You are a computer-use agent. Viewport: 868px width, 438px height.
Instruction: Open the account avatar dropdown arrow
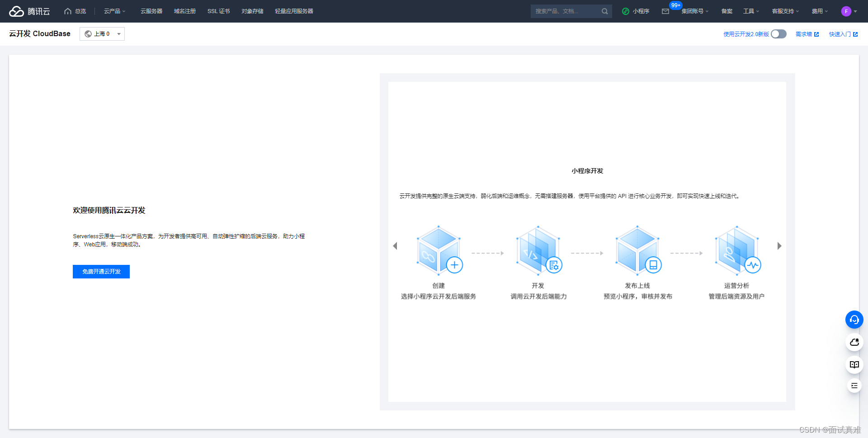[x=855, y=11]
